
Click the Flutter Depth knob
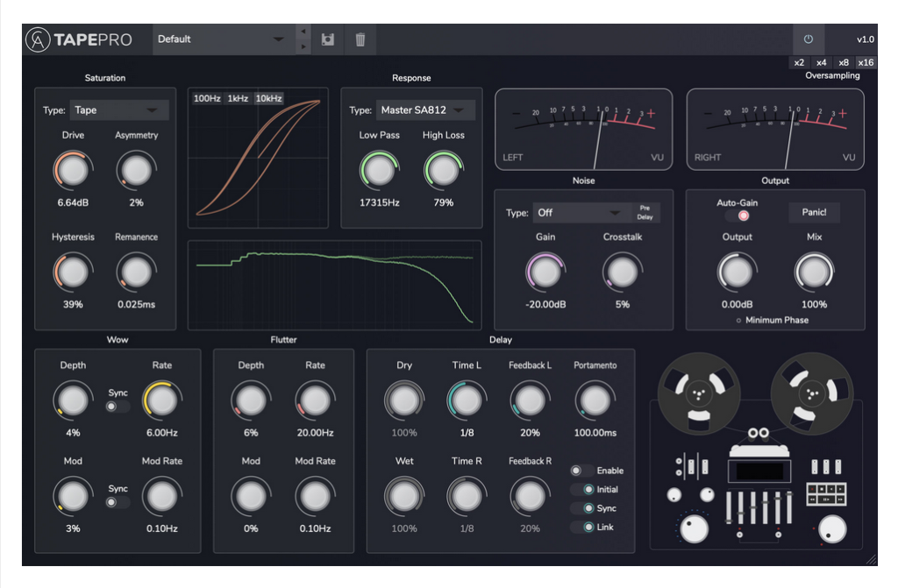click(x=251, y=400)
